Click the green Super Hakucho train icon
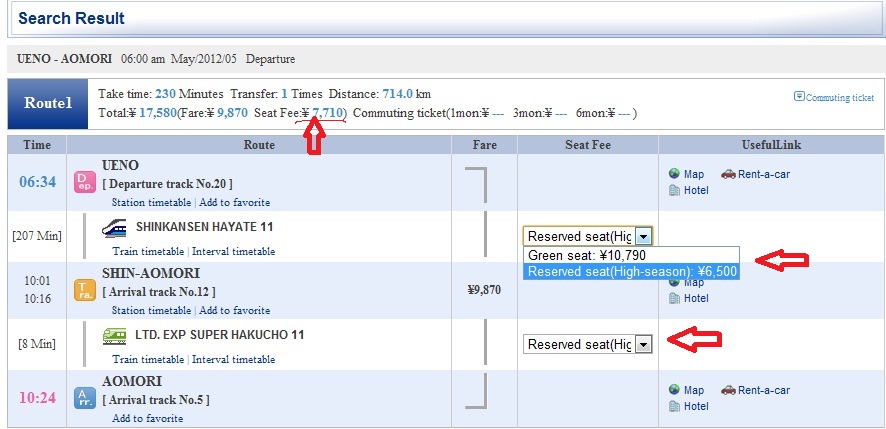The image size is (886, 429). (114, 336)
